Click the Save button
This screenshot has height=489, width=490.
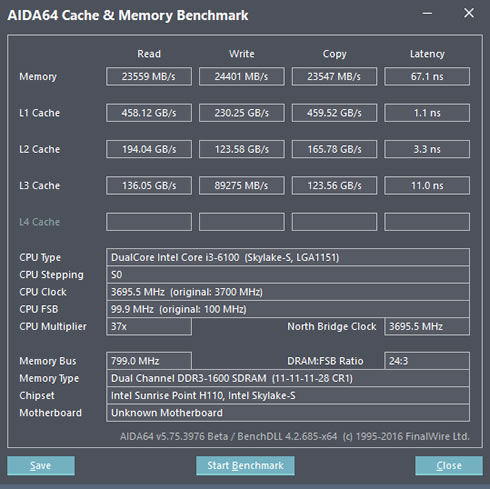click(x=41, y=465)
